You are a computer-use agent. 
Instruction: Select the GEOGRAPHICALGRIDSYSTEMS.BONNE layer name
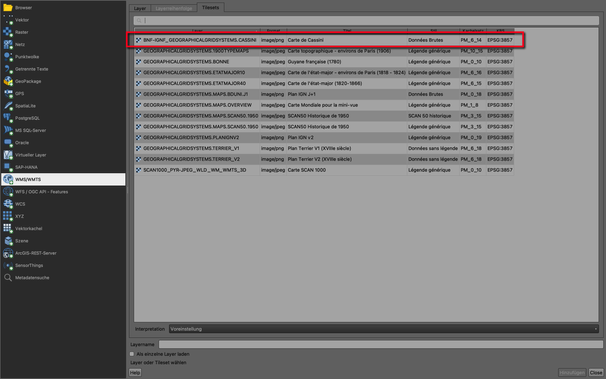coord(186,62)
